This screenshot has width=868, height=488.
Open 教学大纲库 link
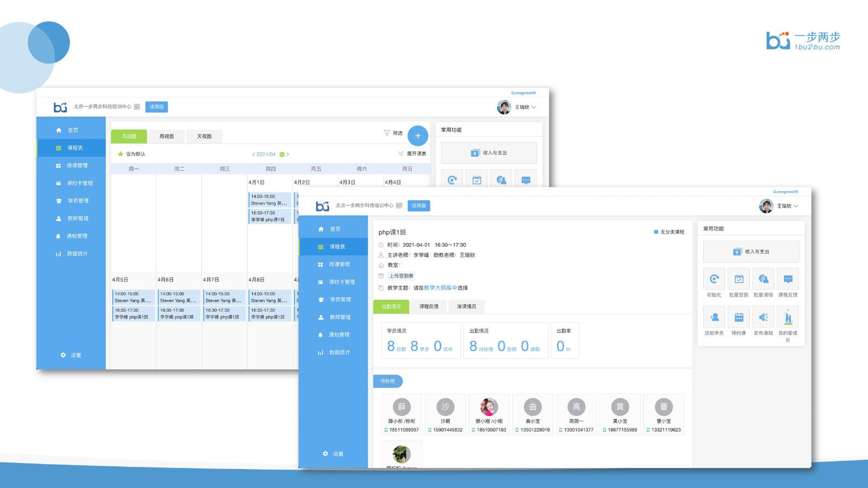440,288
